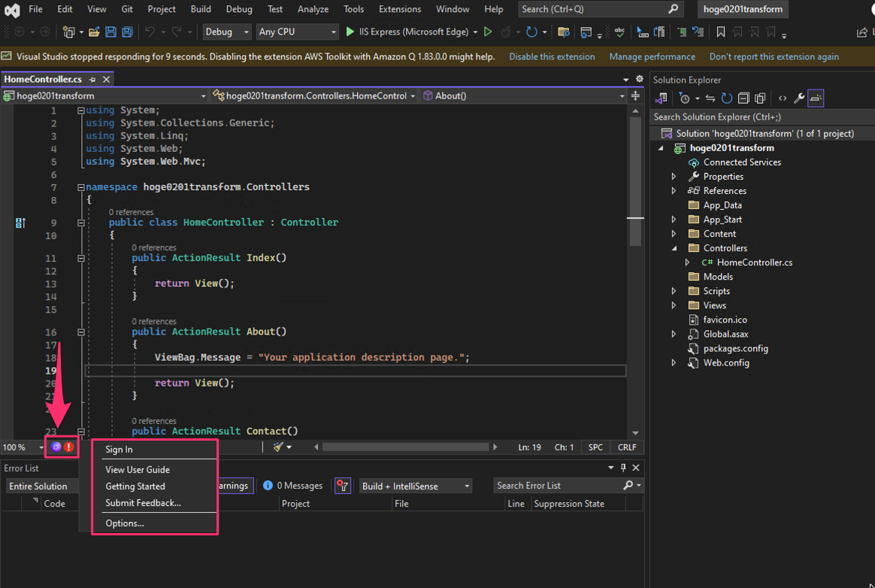875x588 pixels.
Task: Open the Extensions menu
Action: (399, 9)
